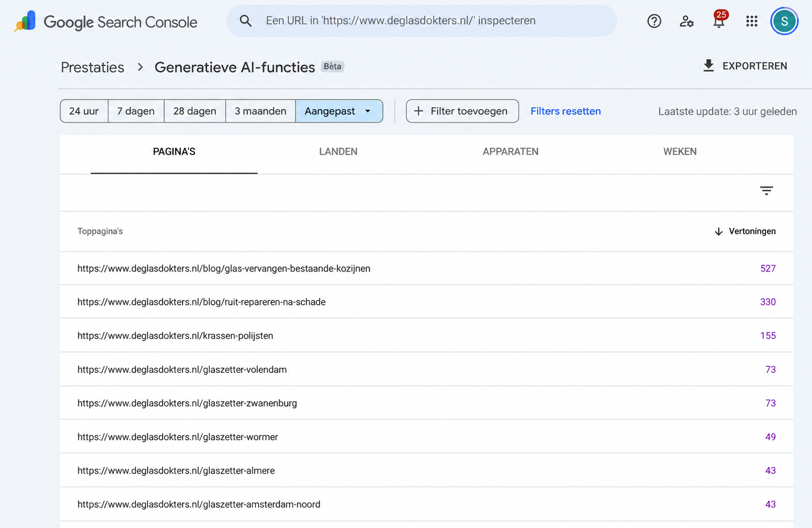Open the Help question mark icon

coord(654,21)
